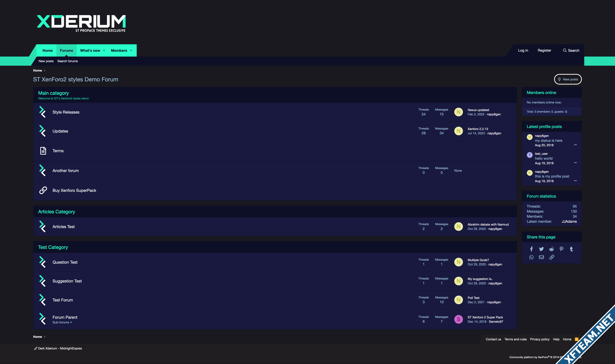Expand Sub-forums under Forum Parent
Screen dimensions: 615x364
pyautogui.click(x=62, y=322)
